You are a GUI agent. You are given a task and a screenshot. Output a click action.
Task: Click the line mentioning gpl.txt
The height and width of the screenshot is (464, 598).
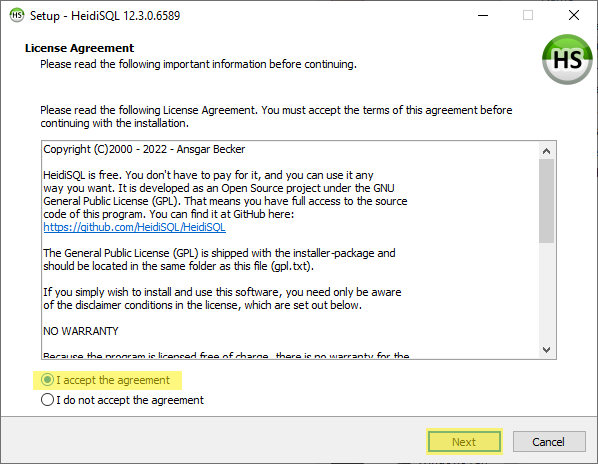[178, 266]
